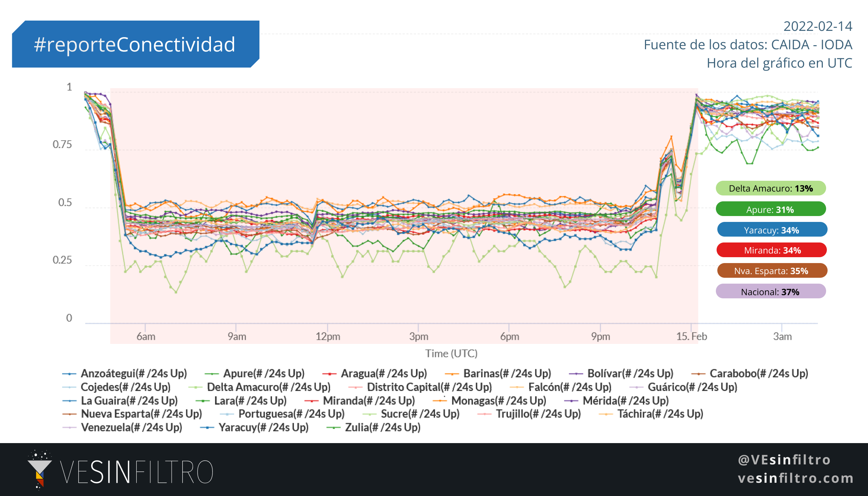Click the Yaracuy(# /24s Up) legend entry
The image size is (868, 496).
click(254, 427)
